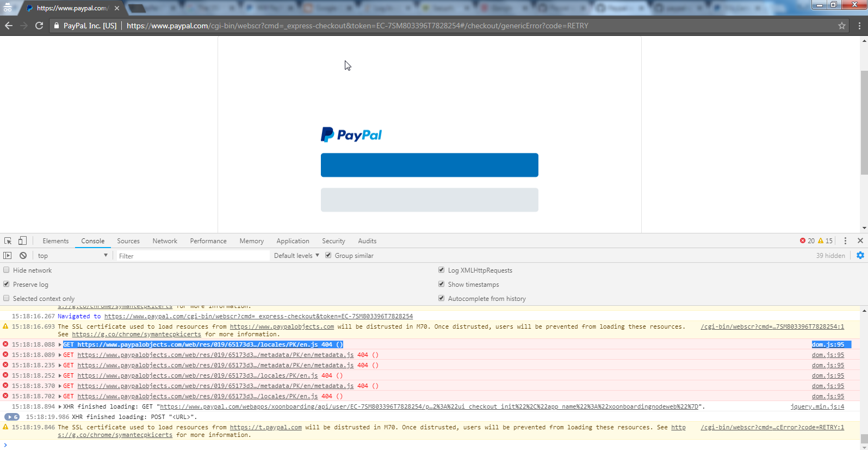Viewport: 868px width, 450px height.
Task: View site info via the padlock icon
Action: point(56,26)
